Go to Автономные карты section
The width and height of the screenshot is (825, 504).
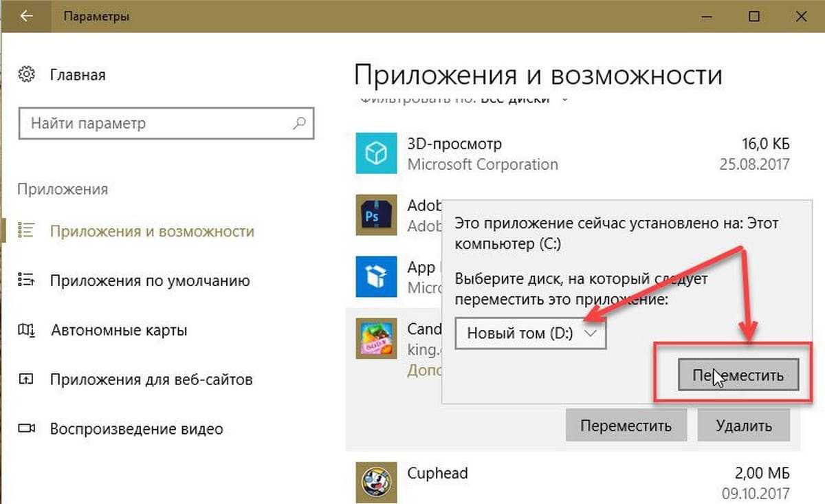coord(119,330)
